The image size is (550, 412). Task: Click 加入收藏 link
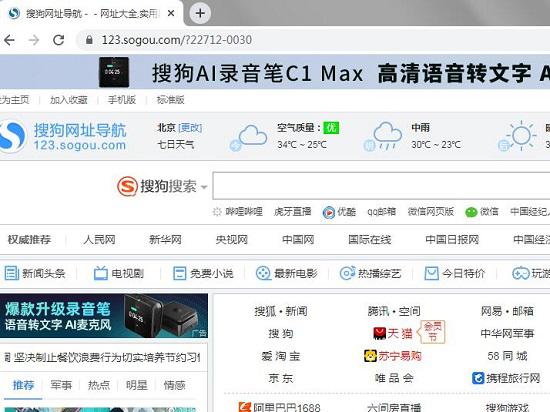68,100
